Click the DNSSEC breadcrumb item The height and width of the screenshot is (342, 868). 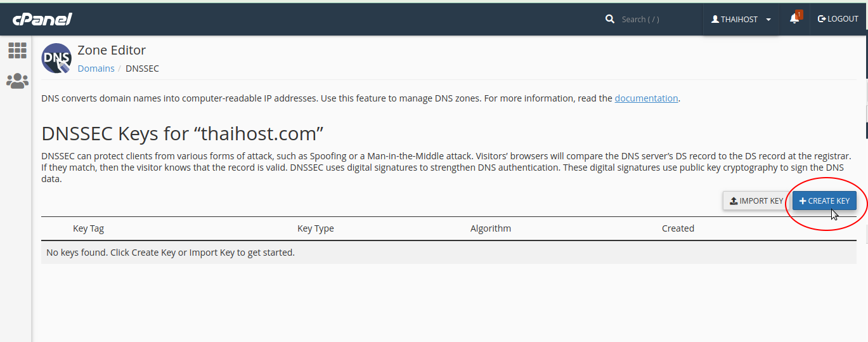click(142, 69)
